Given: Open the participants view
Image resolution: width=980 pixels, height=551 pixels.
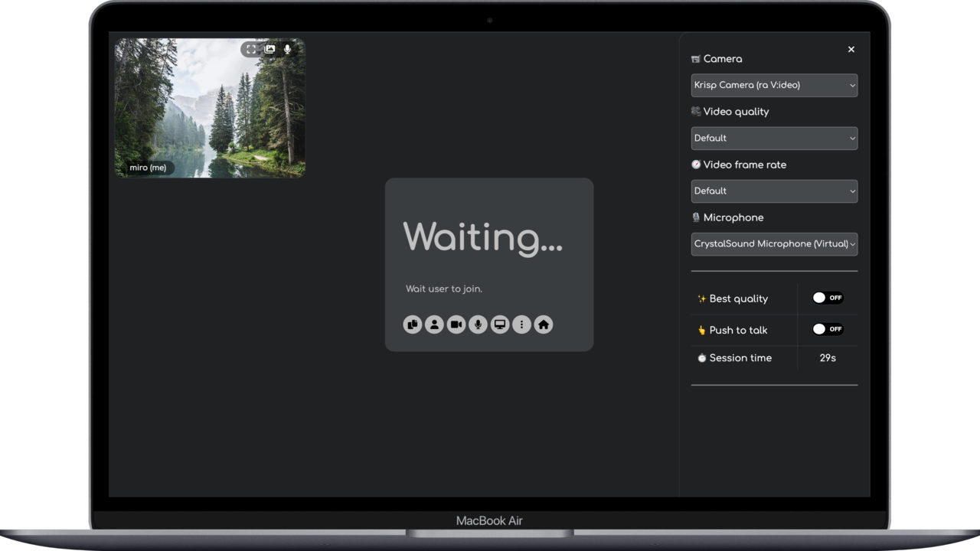Looking at the screenshot, I should [434, 324].
